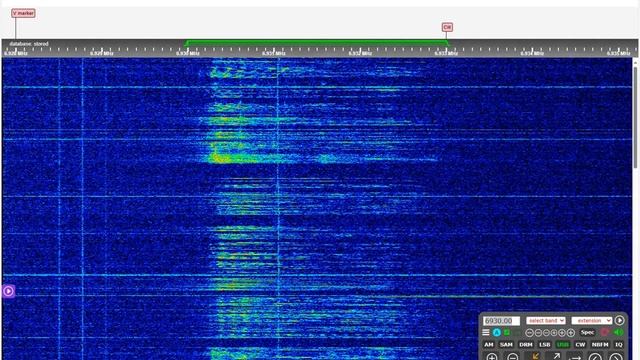
Task: Click the fourth circular plus frequency step
Action: pos(554,333)
